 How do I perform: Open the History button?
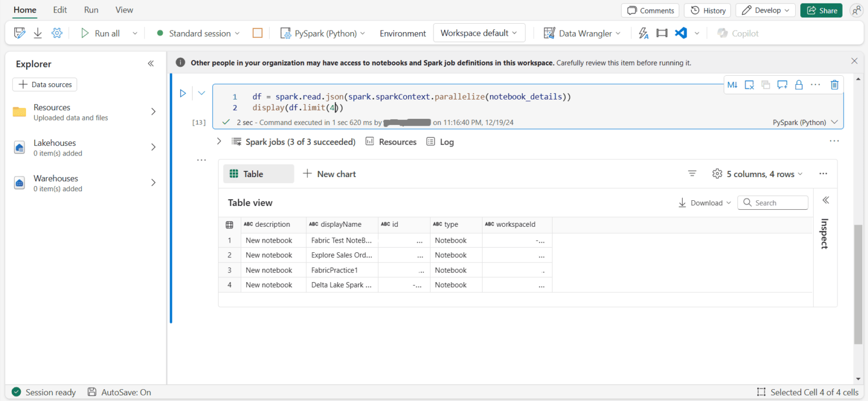point(708,10)
